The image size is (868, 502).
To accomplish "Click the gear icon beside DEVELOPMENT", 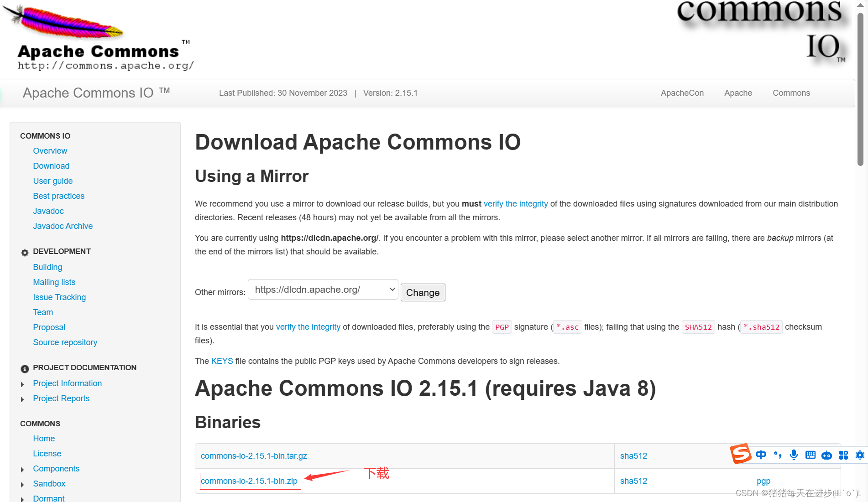I will pos(25,252).
